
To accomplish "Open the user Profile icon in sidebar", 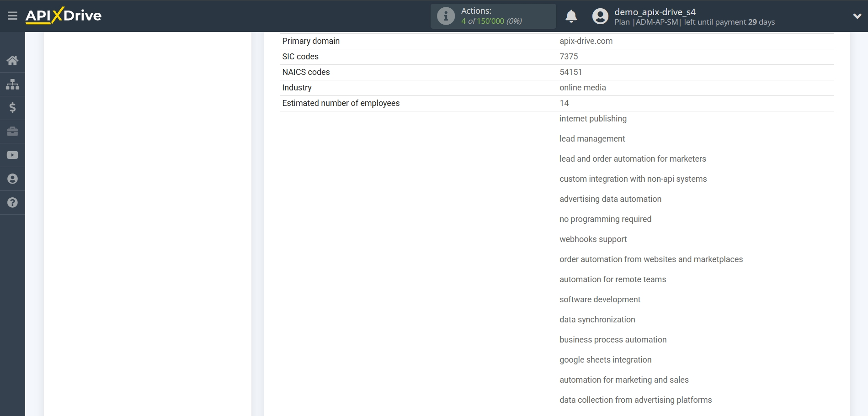I will 12,179.
